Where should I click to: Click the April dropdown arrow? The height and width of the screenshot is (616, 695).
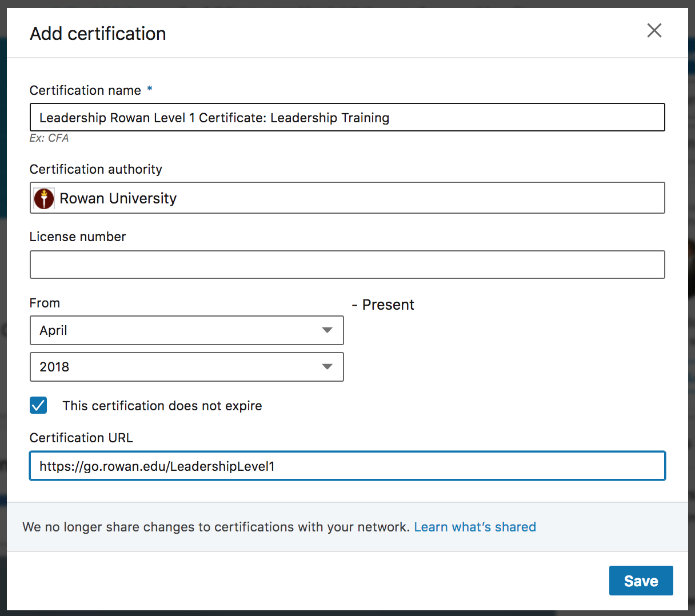327,330
